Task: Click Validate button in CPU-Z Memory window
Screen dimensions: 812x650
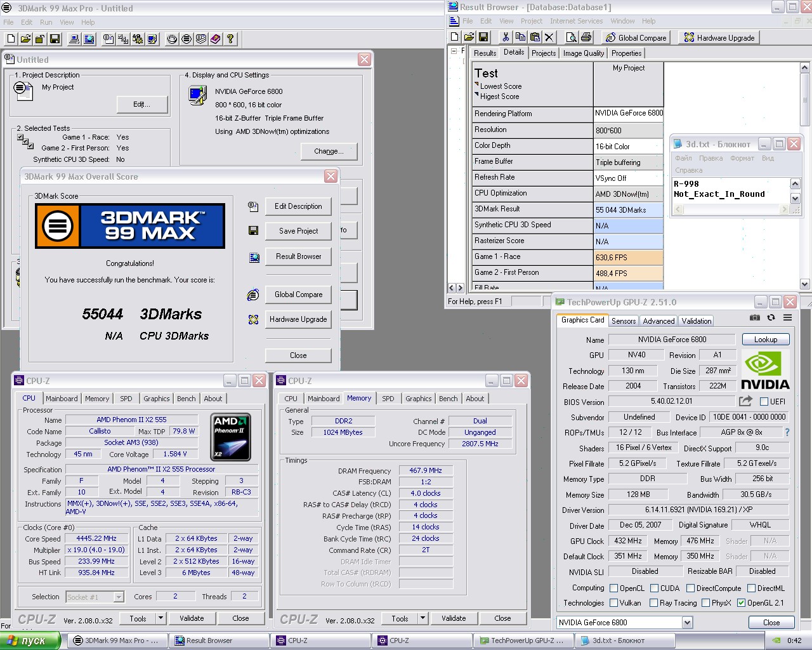Action: coord(454,618)
